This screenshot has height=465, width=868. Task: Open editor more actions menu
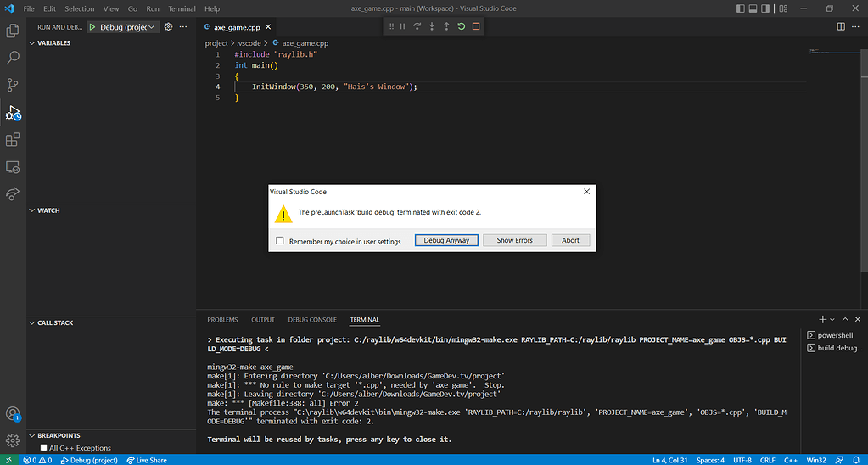pos(856,26)
